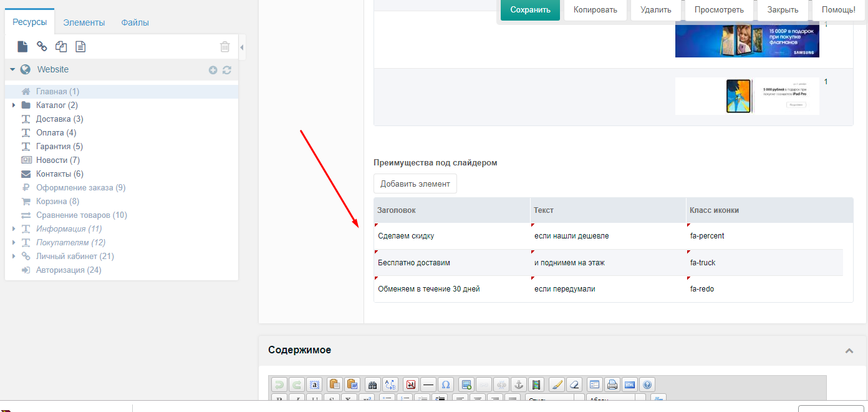Open the Samsung banner thumbnail
The height and width of the screenshot is (412, 868).
coord(747,40)
